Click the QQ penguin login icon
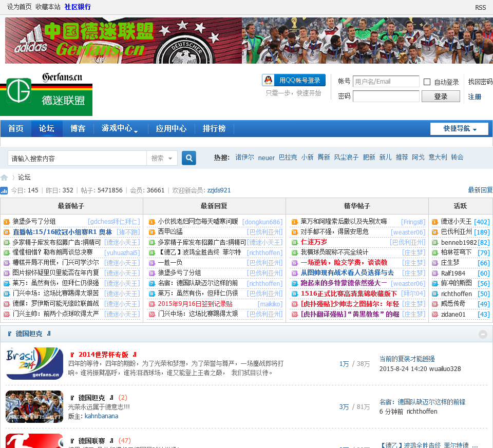The image size is (493, 448). pyautogui.click(x=268, y=81)
